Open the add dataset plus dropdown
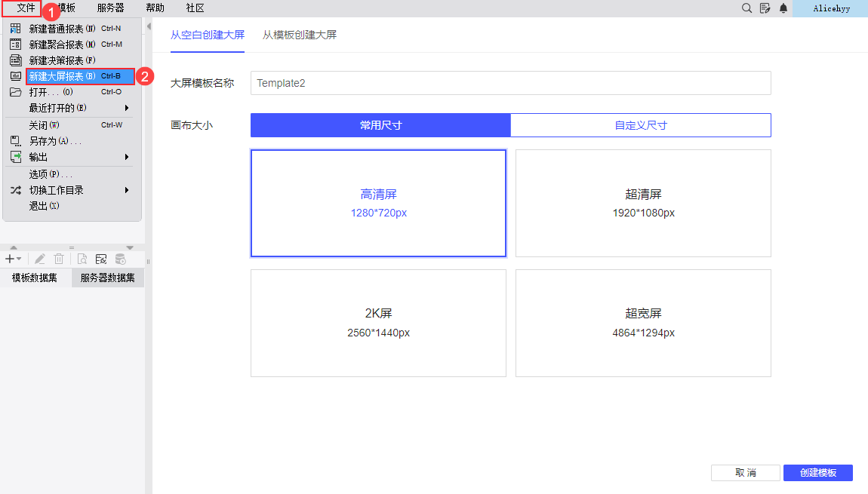 tap(14, 259)
